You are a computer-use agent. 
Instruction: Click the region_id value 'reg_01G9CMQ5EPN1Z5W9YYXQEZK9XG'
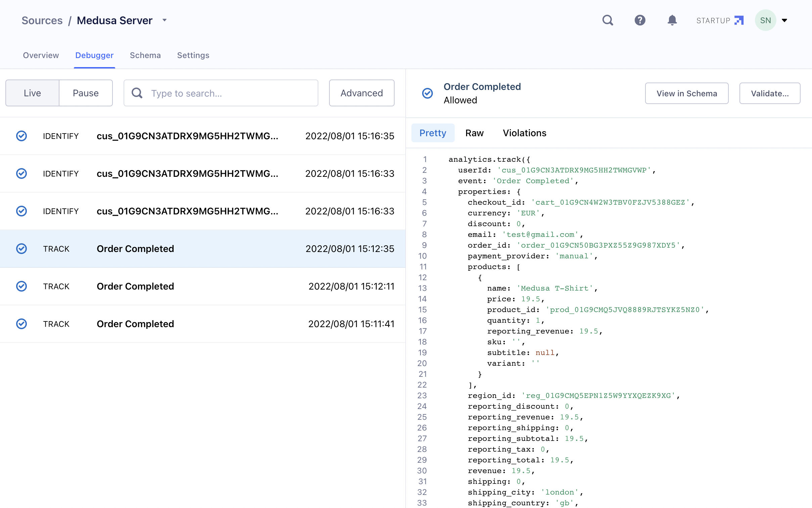click(x=598, y=396)
